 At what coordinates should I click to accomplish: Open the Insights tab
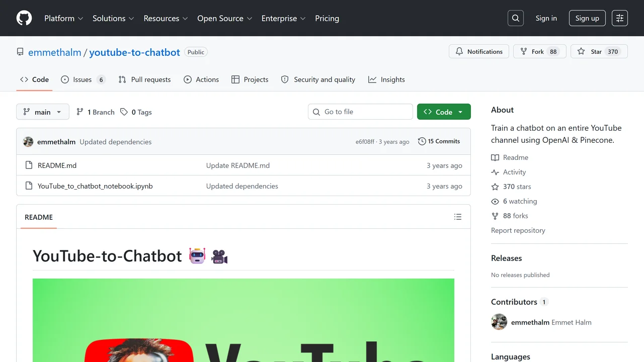386,79
